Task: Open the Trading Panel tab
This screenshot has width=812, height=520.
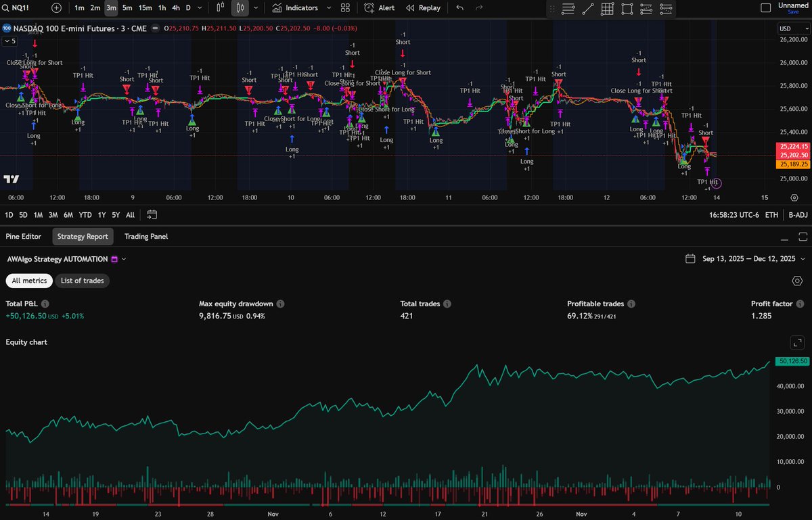Action: [x=145, y=237]
